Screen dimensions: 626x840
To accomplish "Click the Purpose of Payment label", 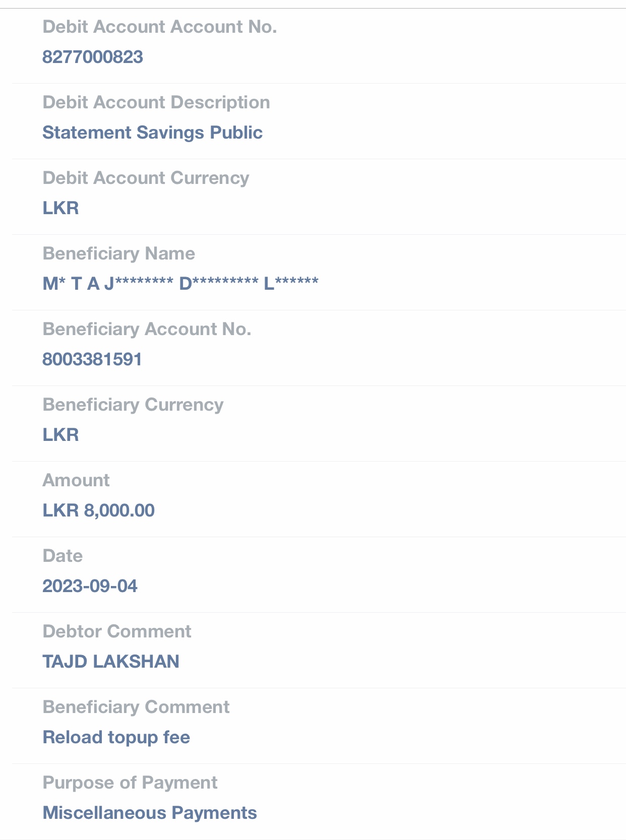I will (x=130, y=783).
